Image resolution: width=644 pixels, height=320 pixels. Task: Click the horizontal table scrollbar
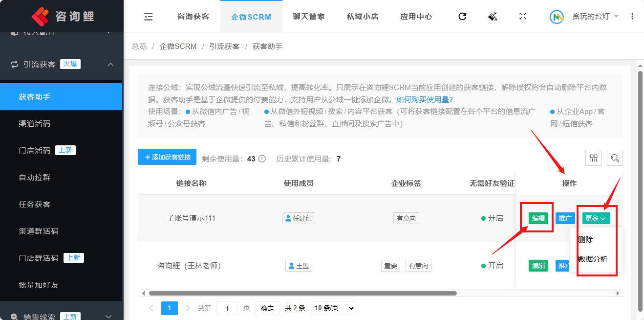coord(303,294)
